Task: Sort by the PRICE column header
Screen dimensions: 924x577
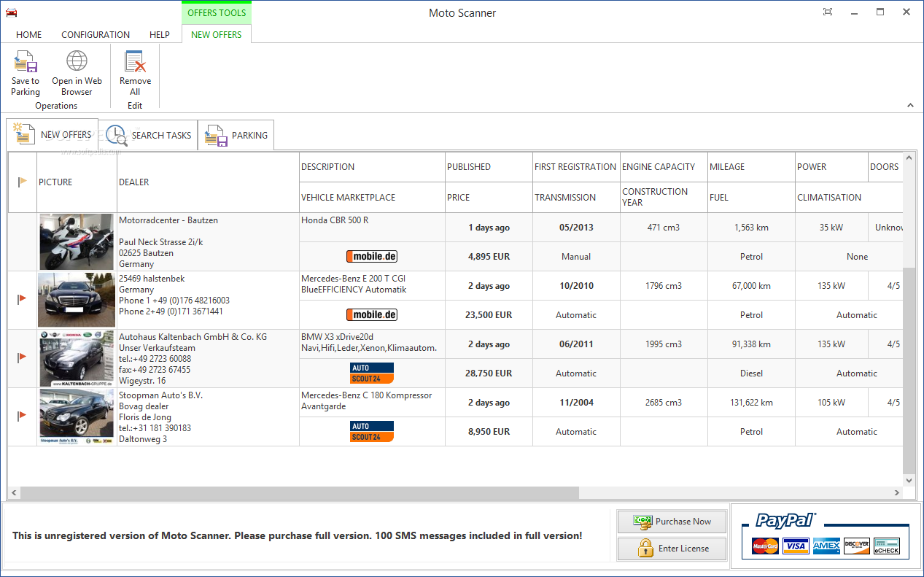Action: coord(489,198)
